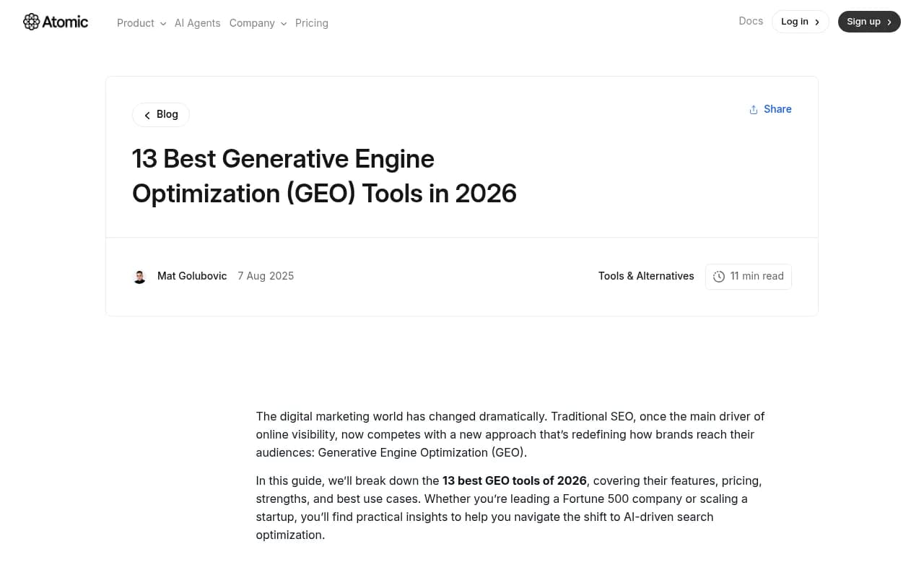Click the Docs link
This screenshot has height=578, width=924.
point(751,21)
